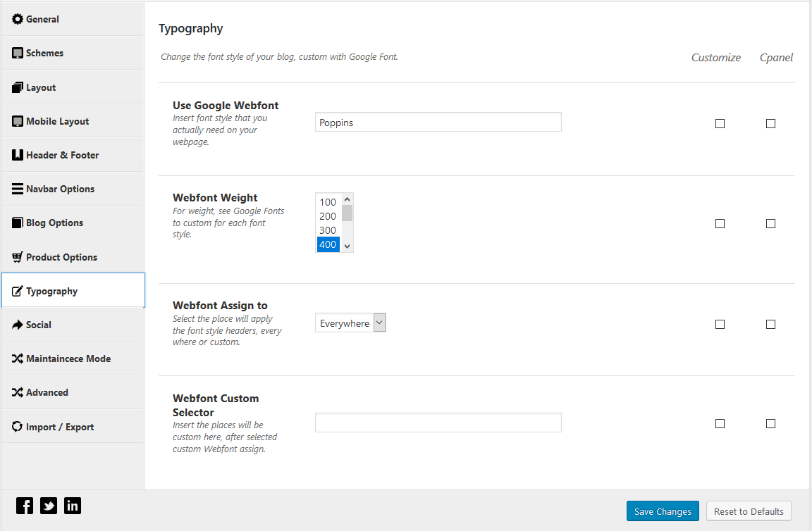Open Blog Options tab
812x531 pixels.
[x=73, y=223]
